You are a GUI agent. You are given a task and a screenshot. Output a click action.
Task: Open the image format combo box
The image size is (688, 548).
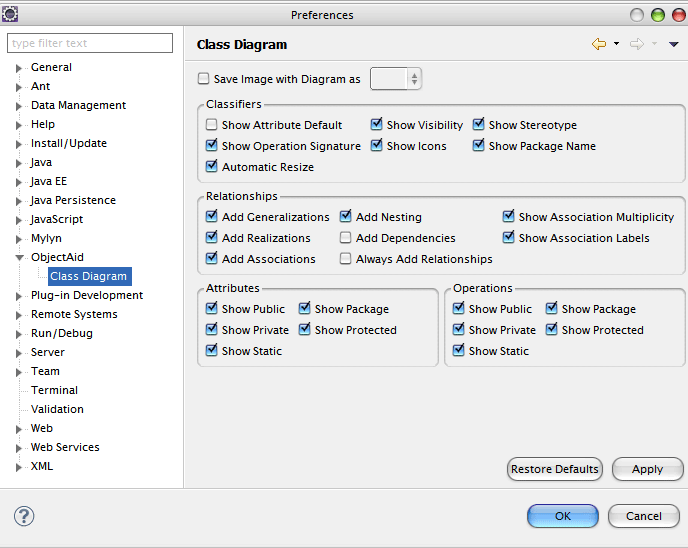pos(396,79)
